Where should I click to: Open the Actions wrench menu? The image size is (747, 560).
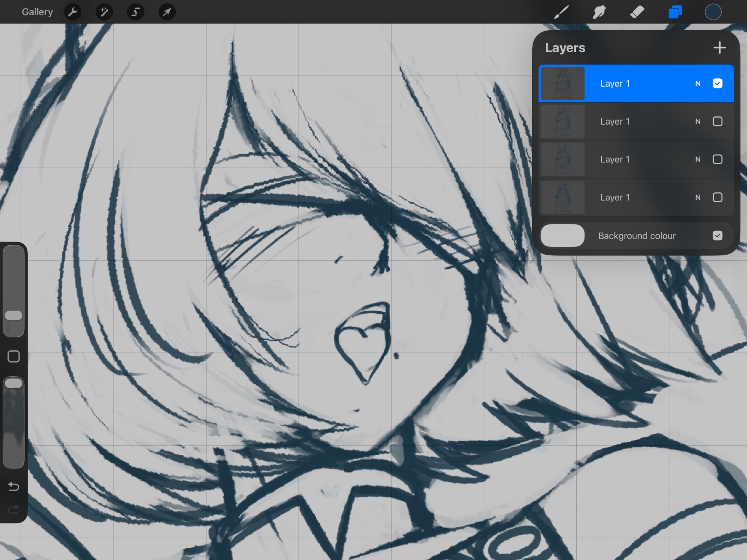[73, 12]
